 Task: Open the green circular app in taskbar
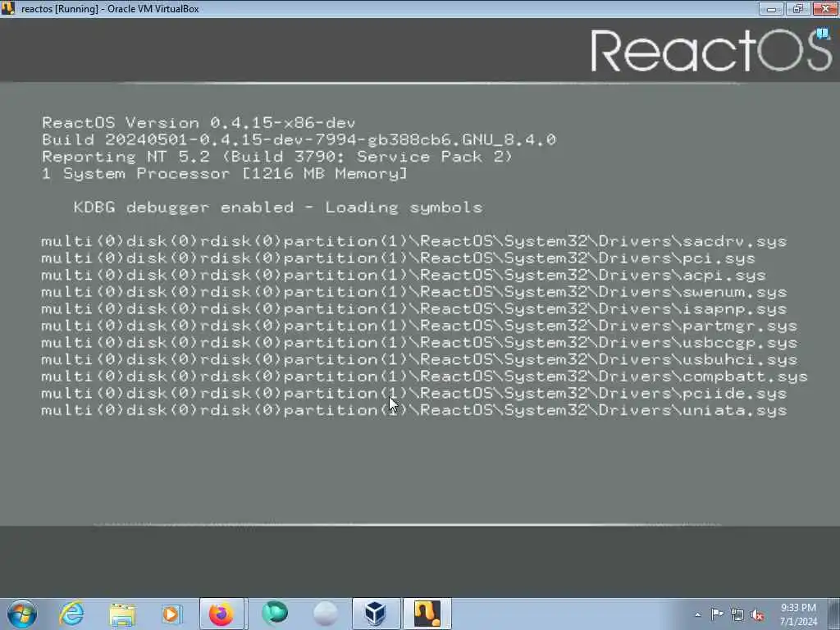coord(275,614)
